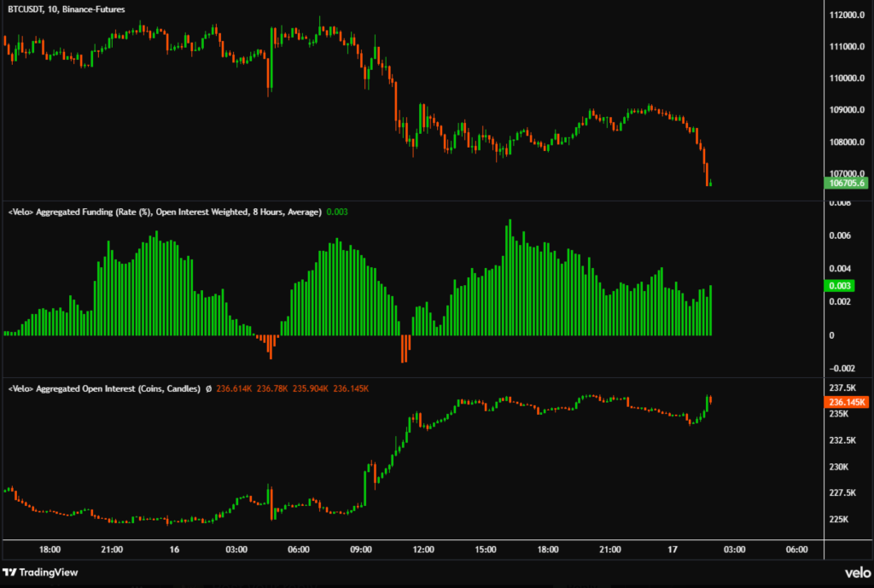Select the BTCUSDT symbol title

coord(32,8)
